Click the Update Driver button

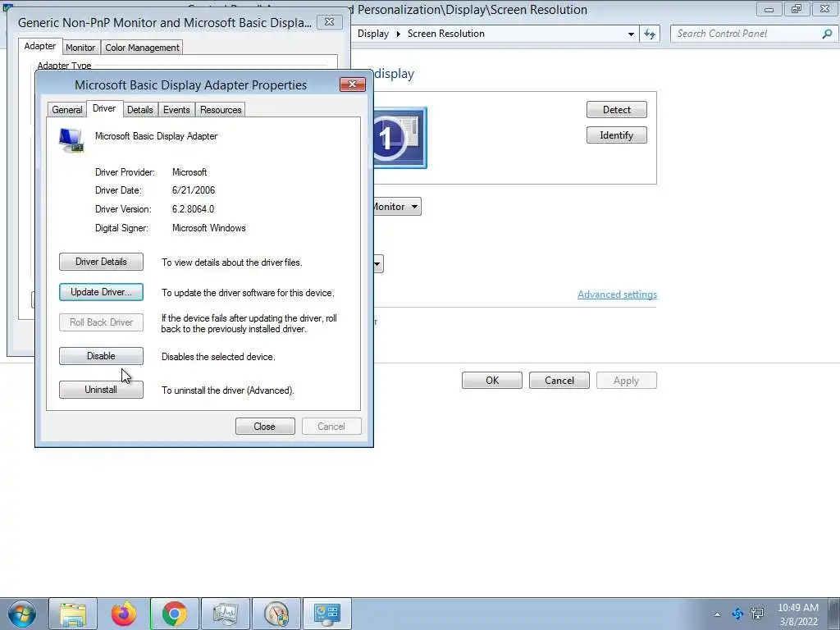click(x=101, y=292)
